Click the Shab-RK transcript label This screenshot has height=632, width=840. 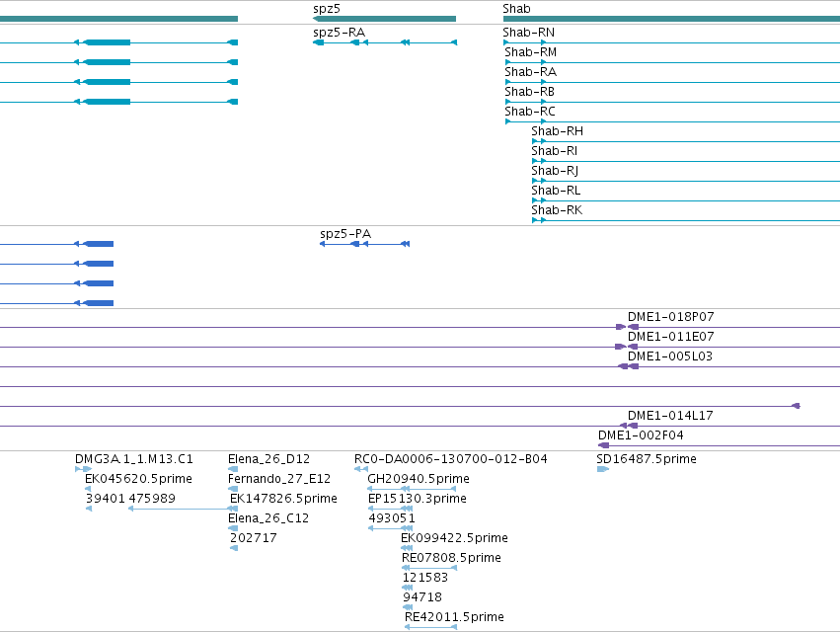coord(557,210)
